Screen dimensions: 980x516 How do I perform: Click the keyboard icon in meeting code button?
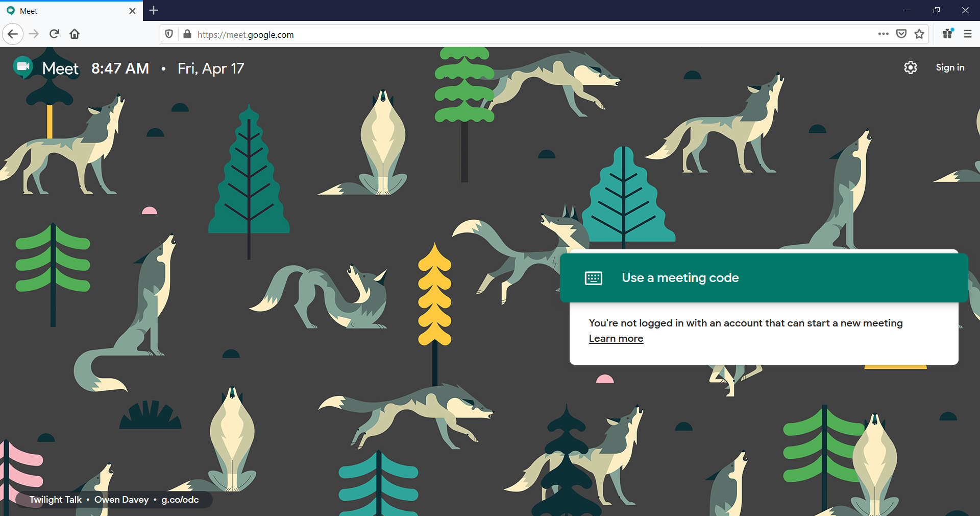593,278
